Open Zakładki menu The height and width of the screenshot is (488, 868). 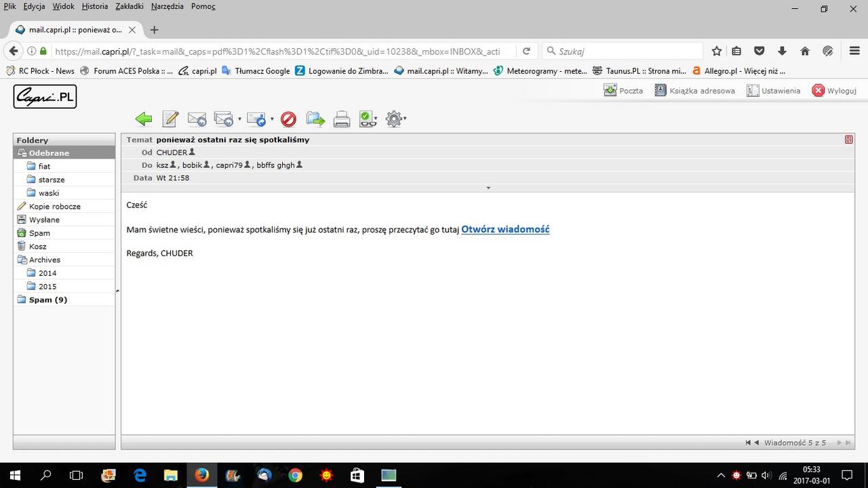(x=130, y=6)
